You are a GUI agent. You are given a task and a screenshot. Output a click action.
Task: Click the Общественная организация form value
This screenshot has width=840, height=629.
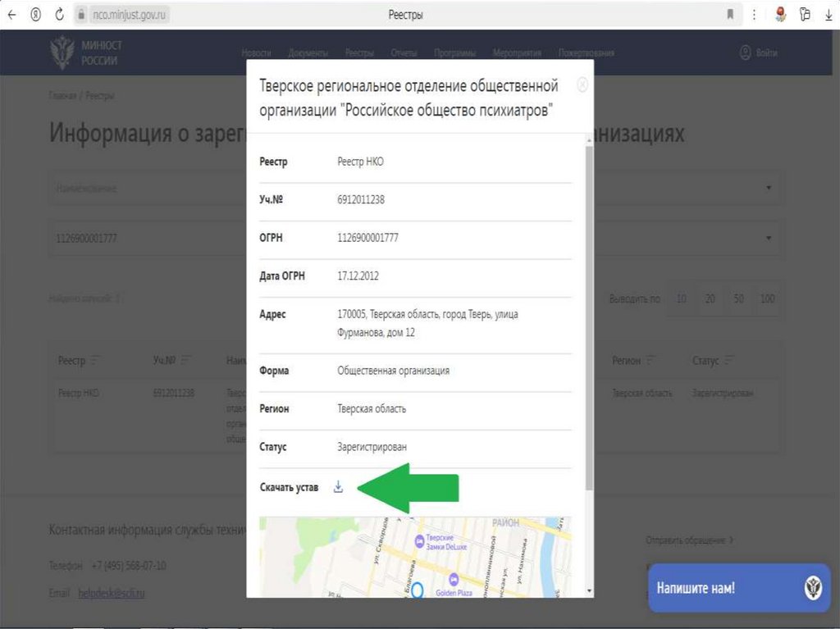coord(393,370)
